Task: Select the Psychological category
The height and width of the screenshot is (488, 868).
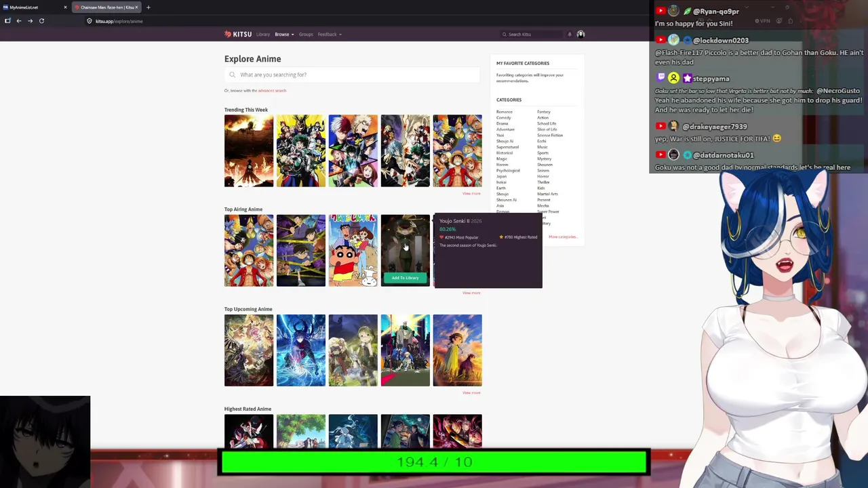Action: tap(509, 171)
